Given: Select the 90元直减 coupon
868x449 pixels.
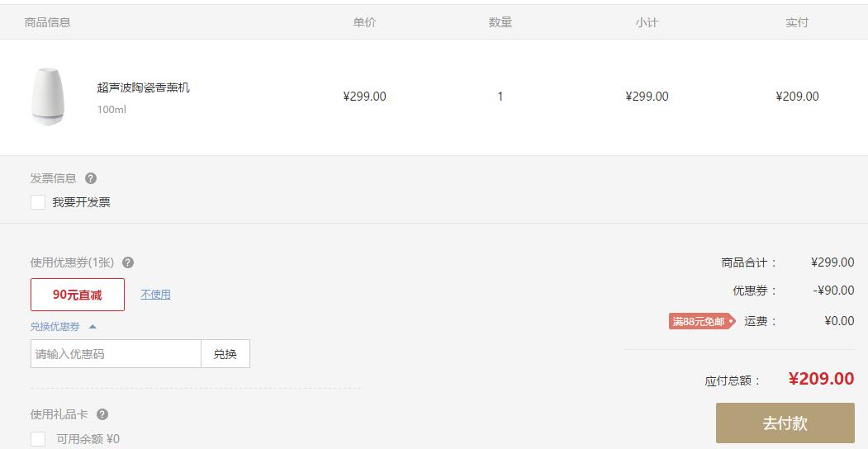Looking at the screenshot, I should click(x=78, y=295).
